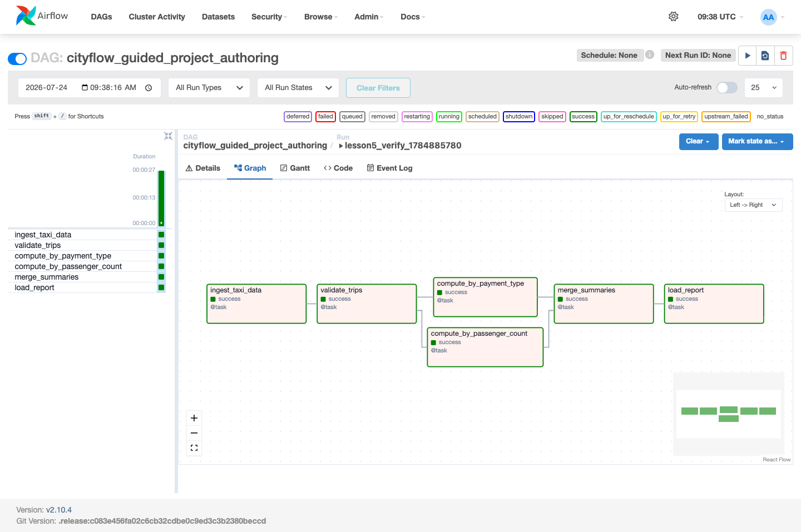This screenshot has width=801, height=532.
Task: Select compute_by_payment_type status square in grid
Action: pyautogui.click(x=161, y=256)
